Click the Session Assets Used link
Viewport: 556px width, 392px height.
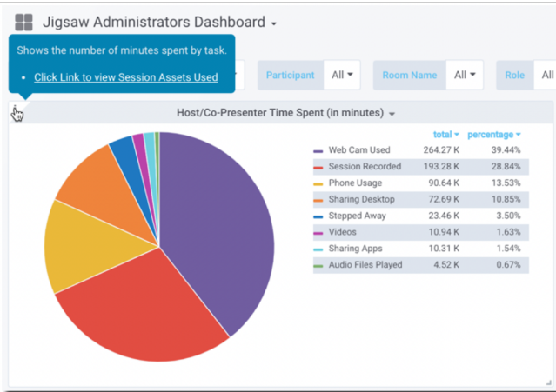[x=125, y=77]
